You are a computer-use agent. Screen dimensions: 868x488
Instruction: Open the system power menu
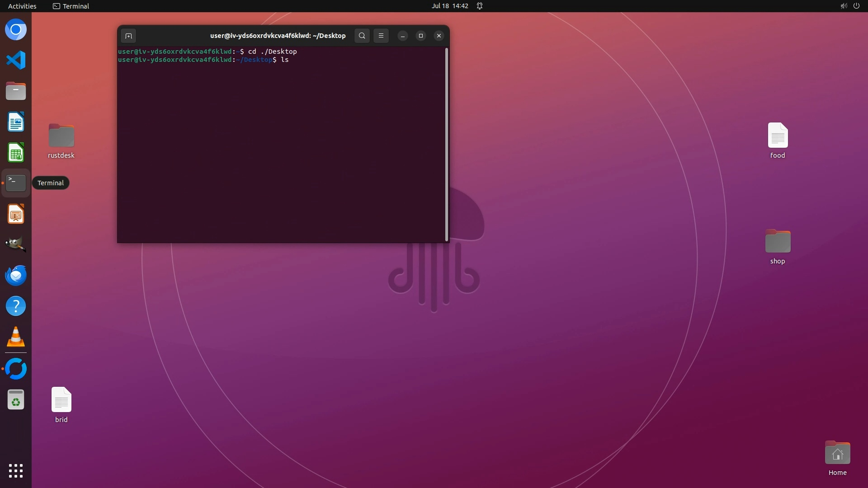click(x=856, y=6)
